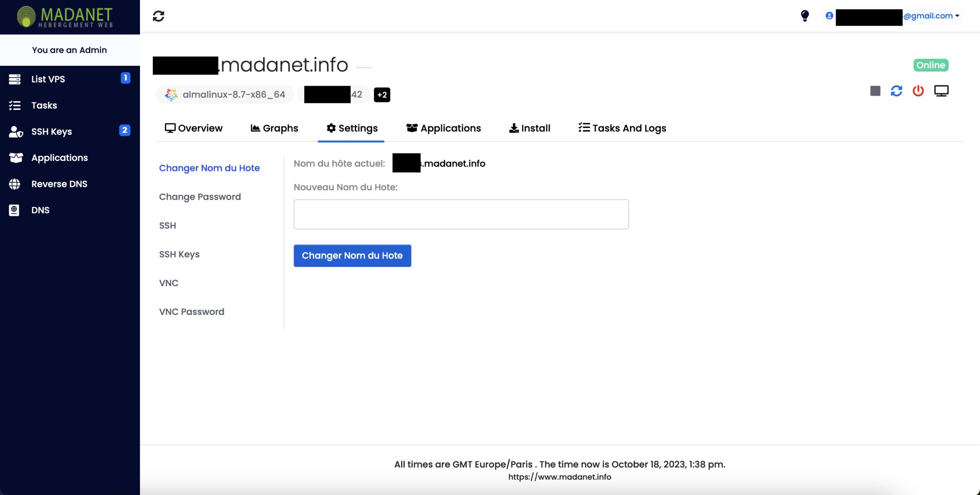Open Applications in sidebar
The width and height of the screenshot is (980, 495).
coord(70,158)
